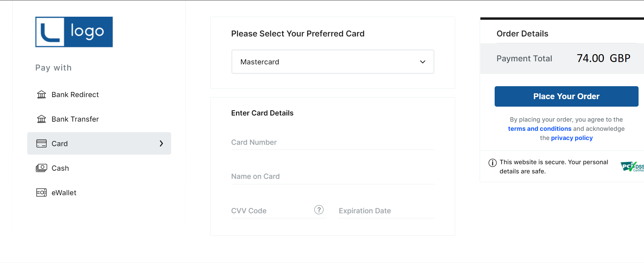Open the terms and conditions link
The image size is (644, 263).
point(540,129)
